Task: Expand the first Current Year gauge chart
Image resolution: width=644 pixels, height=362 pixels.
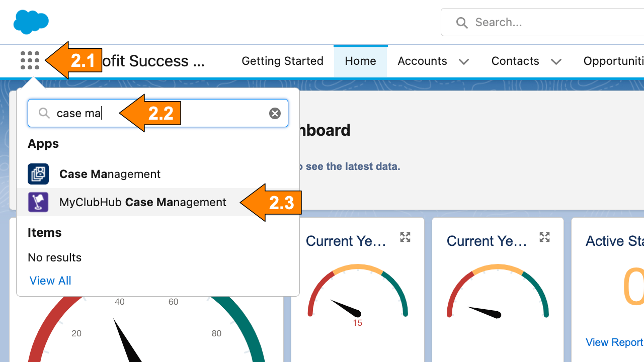Action: pos(405,237)
